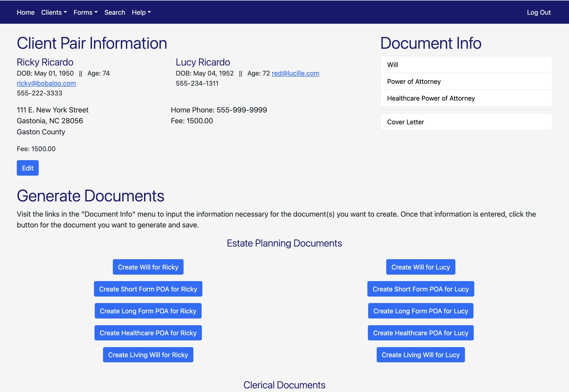The height and width of the screenshot is (392, 569).
Task: Generate Short Form POA for Ricky
Action: pyautogui.click(x=148, y=289)
